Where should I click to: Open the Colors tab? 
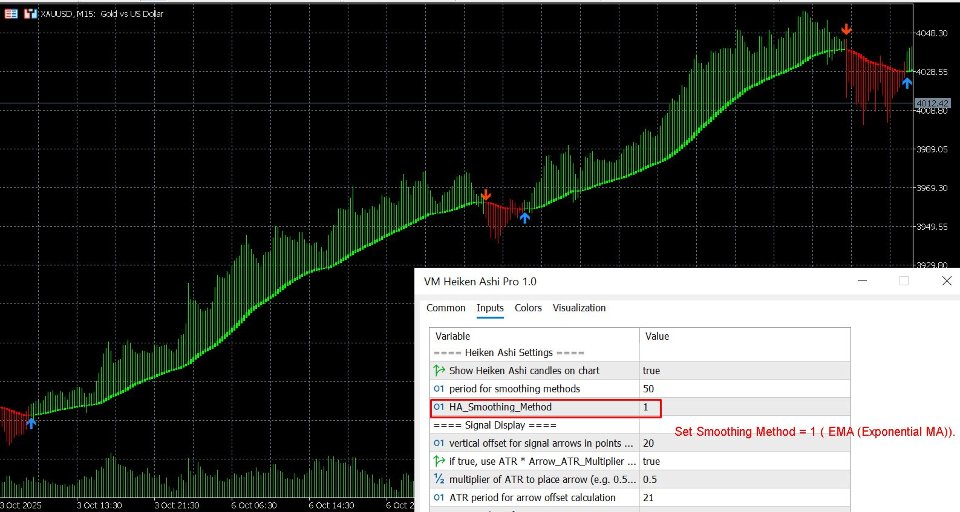pos(528,308)
